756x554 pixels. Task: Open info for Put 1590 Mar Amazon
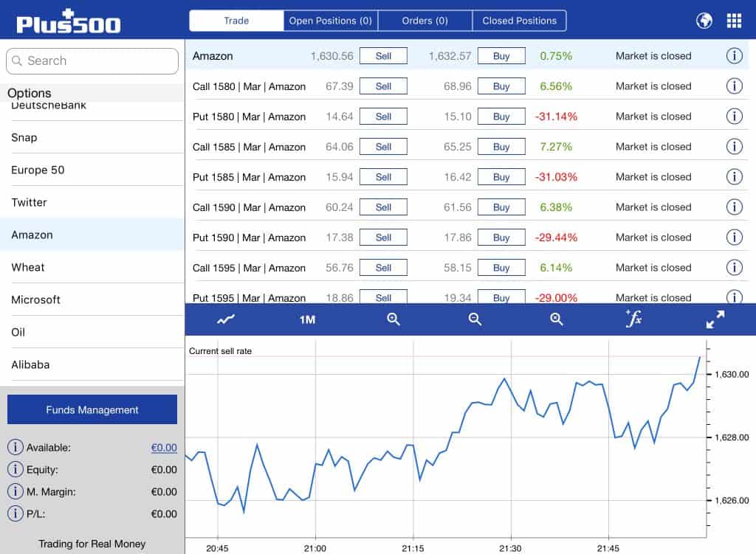pos(734,237)
